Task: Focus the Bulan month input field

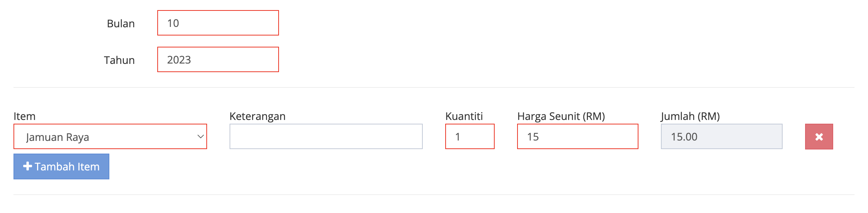Action: pyautogui.click(x=218, y=23)
